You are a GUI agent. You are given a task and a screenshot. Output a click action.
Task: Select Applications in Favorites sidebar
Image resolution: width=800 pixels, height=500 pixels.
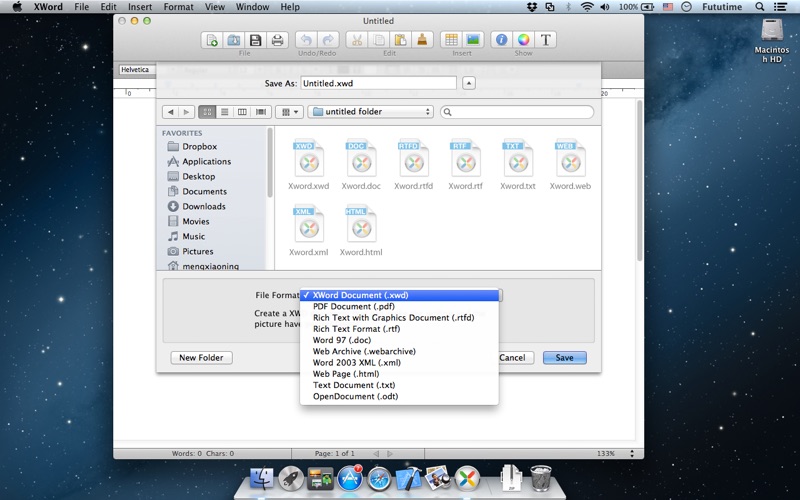click(x=206, y=161)
